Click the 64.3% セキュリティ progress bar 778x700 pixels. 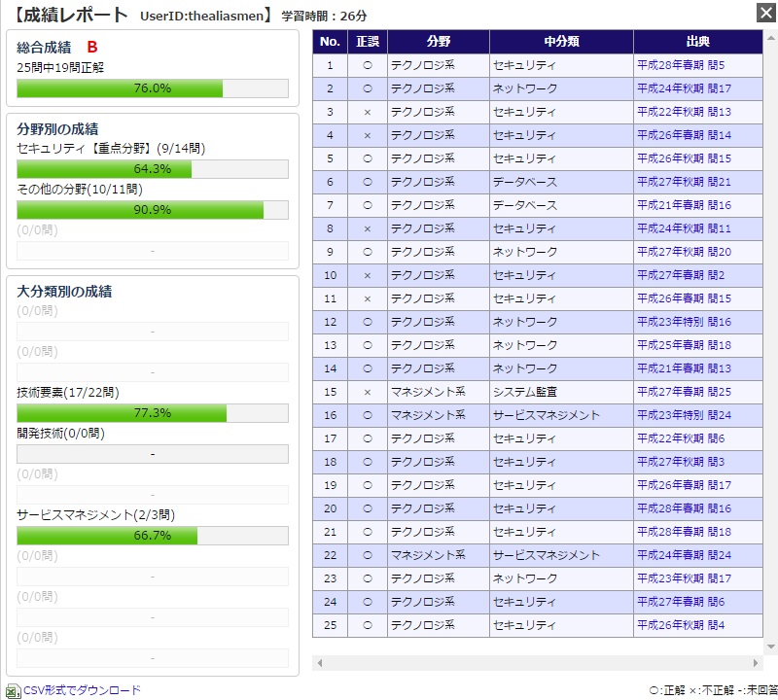point(153,169)
